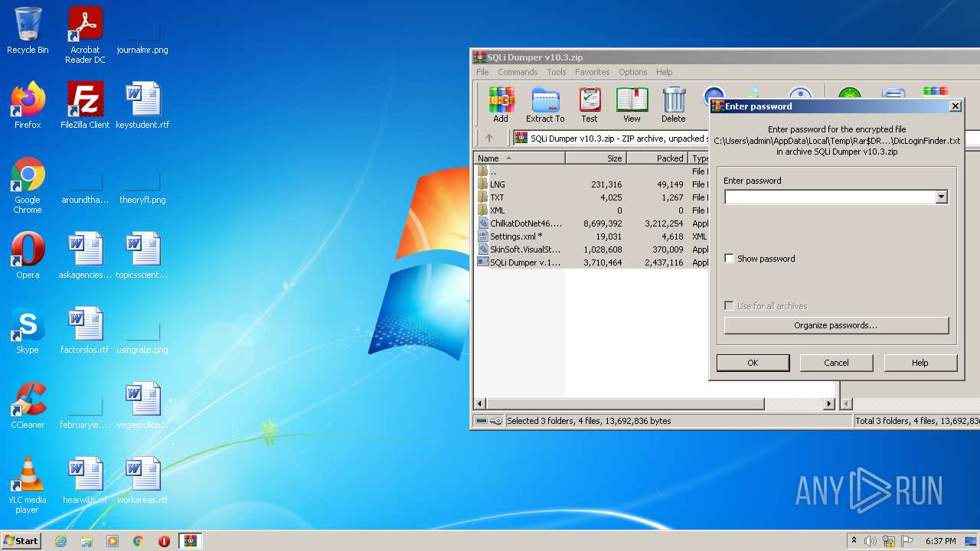Click the Delete toolbar icon
The image size is (980, 551).
674,105
